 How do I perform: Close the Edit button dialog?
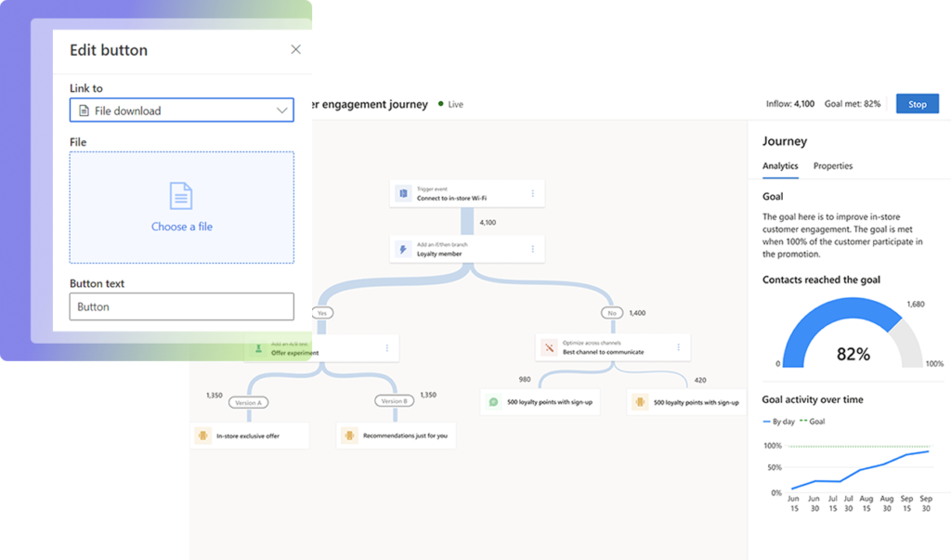click(295, 50)
